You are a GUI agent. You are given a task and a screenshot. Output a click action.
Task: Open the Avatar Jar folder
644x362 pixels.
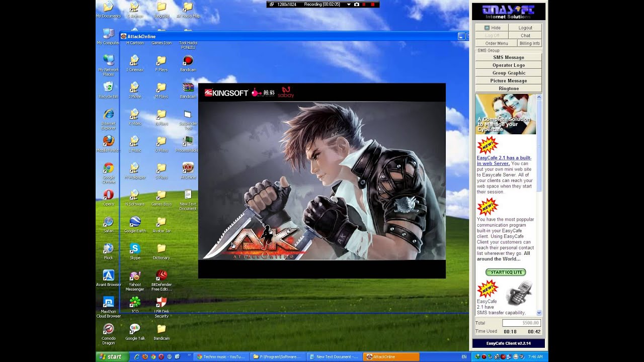coord(162,225)
